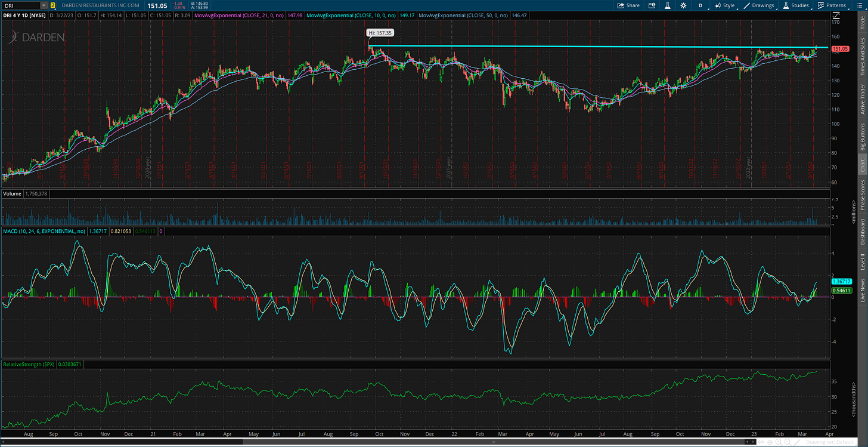Click the 147.98 EMA 21 value

294,15
